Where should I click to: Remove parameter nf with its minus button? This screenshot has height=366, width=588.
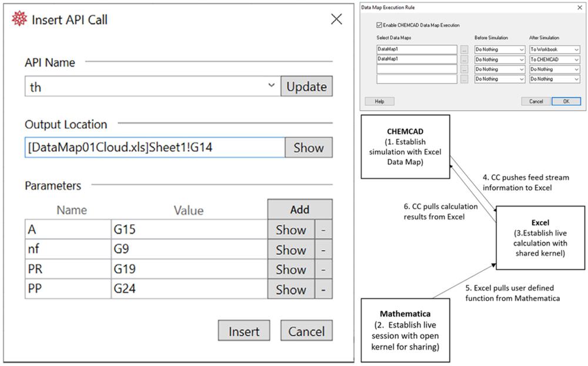[x=323, y=249]
